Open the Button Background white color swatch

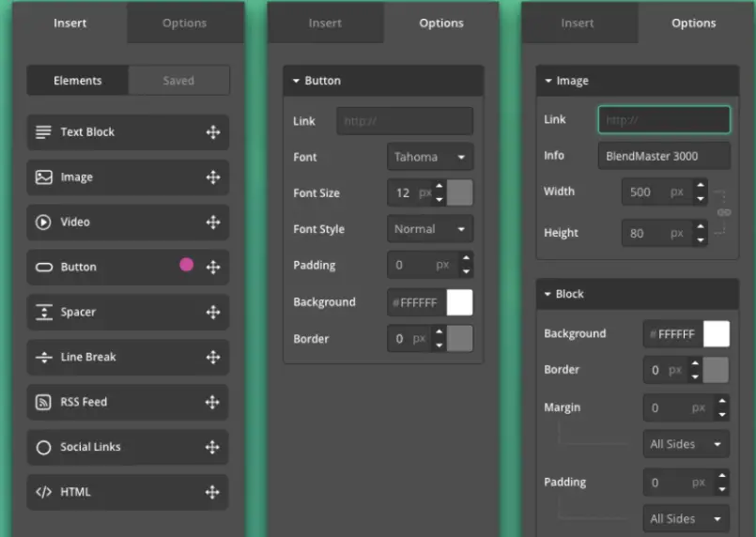coord(459,302)
